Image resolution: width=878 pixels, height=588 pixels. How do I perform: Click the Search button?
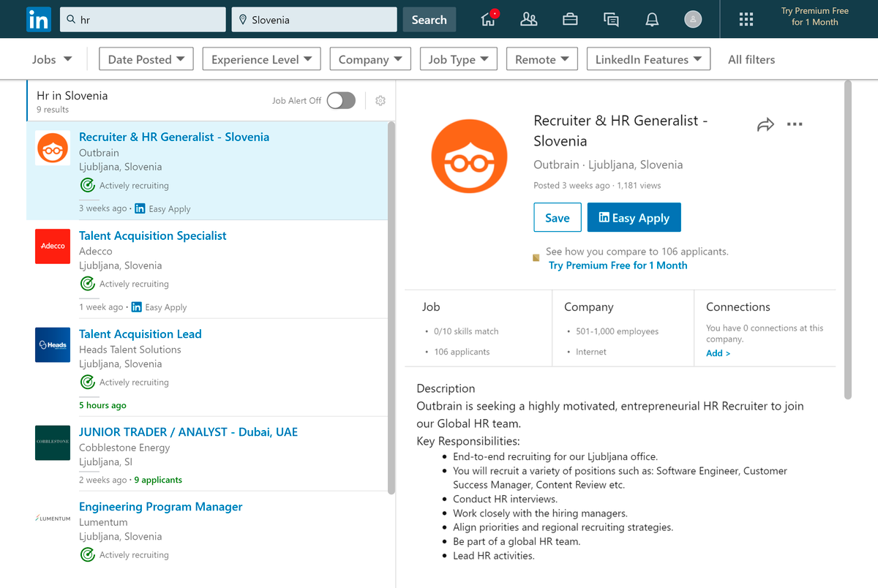429,20
